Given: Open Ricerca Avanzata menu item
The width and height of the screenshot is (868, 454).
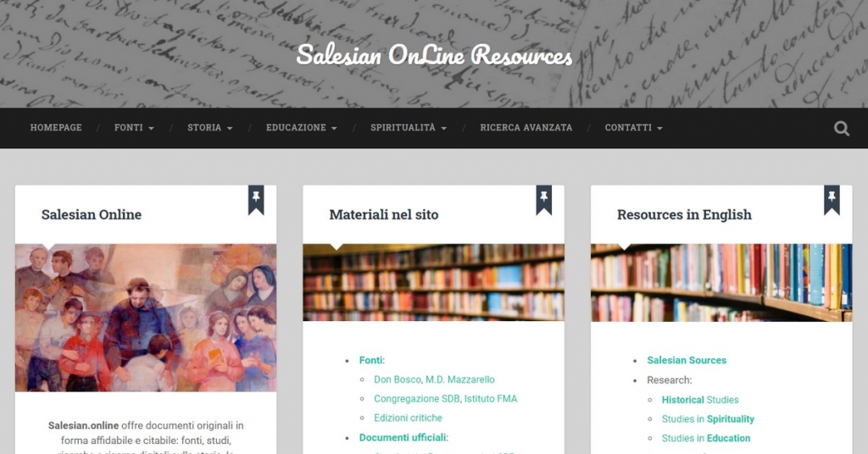Looking at the screenshot, I should click(526, 128).
